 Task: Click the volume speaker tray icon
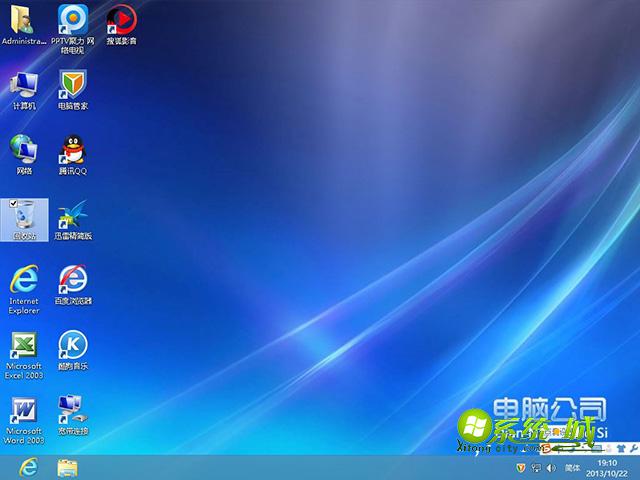pos(551,468)
